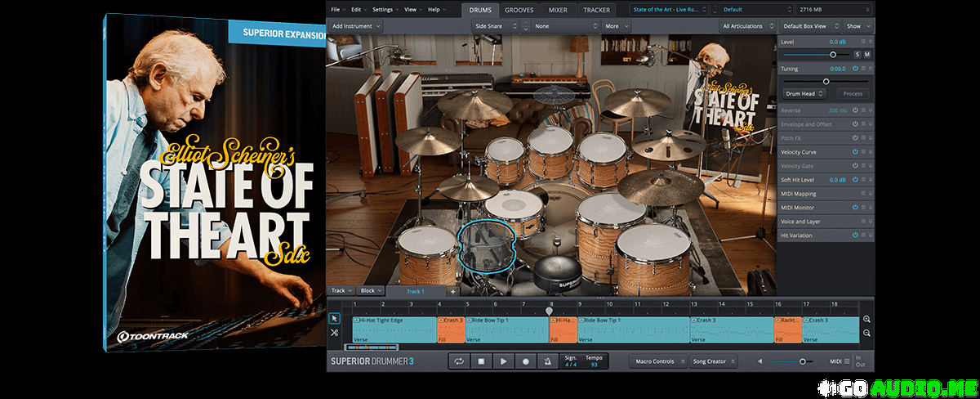Open the State of the Art library selector
This screenshot has height=399, width=980.
[669, 9]
